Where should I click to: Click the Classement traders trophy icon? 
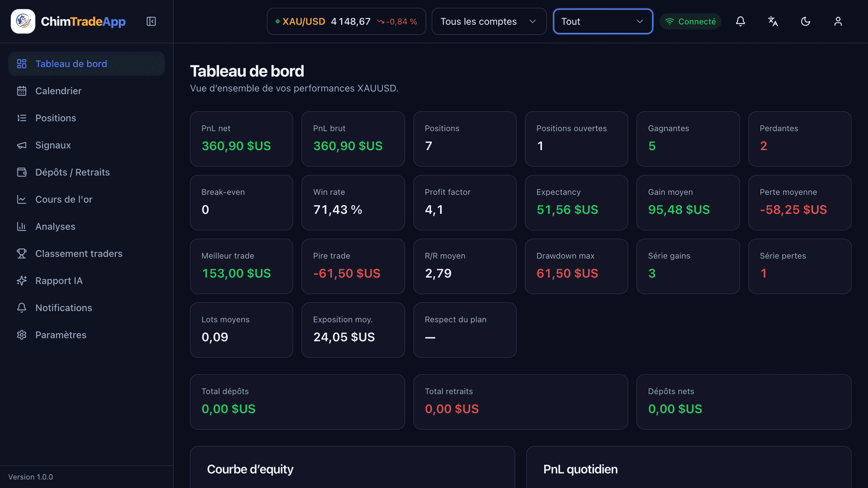coord(22,254)
